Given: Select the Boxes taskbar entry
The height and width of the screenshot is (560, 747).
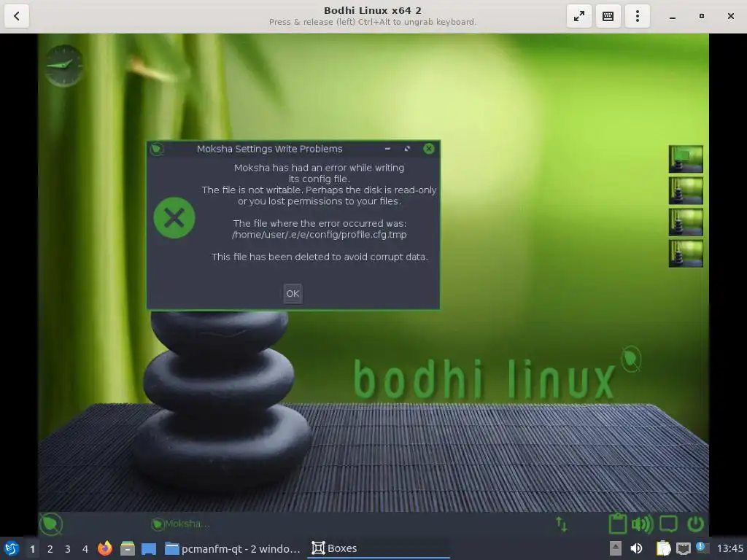Looking at the screenshot, I should click(x=379, y=548).
